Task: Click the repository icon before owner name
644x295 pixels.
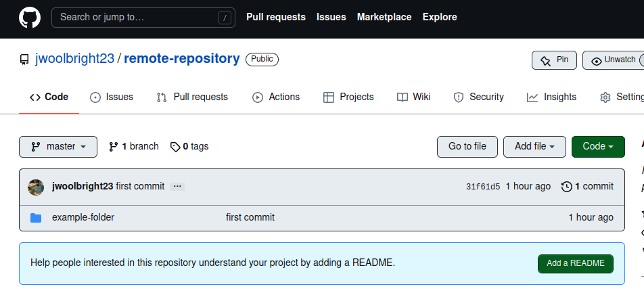Action: (x=24, y=60)
